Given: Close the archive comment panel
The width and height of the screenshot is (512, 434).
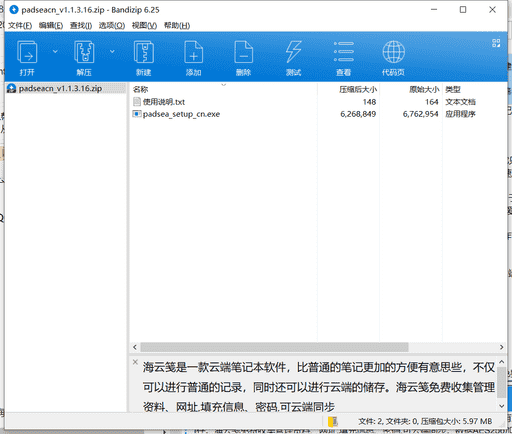Looking at the screenshot, I should (135, 362).
